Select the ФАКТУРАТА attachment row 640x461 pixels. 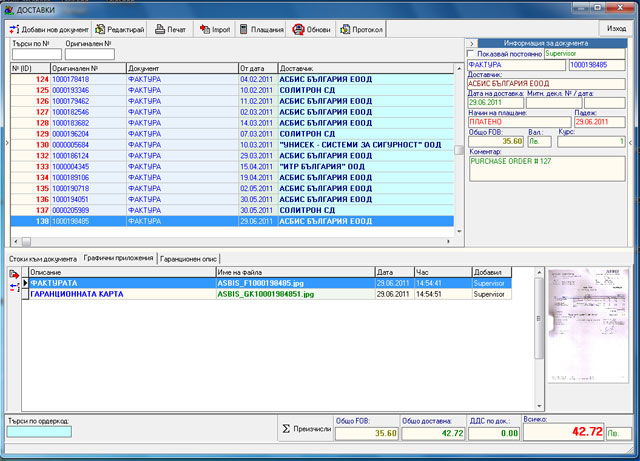270,283
